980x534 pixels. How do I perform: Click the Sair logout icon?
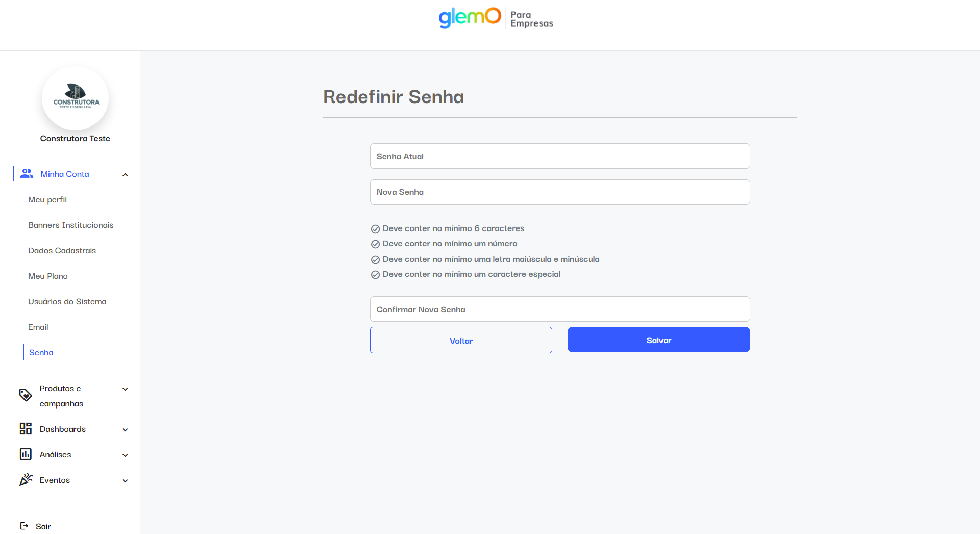coord(24,526)
